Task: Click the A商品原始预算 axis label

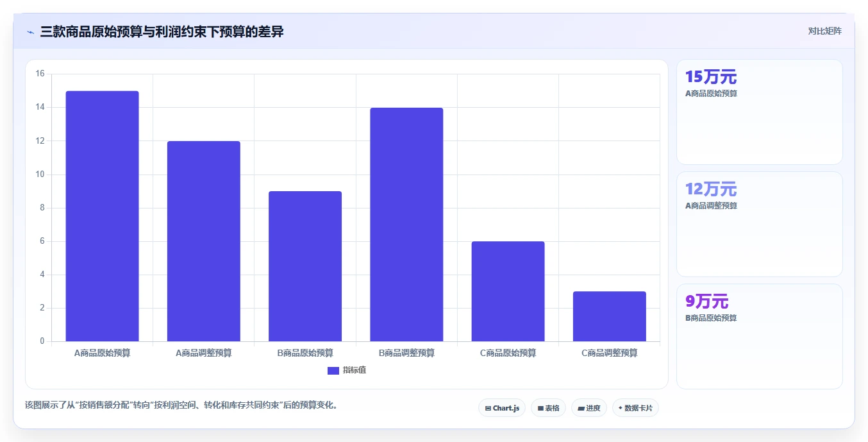Action: [103, 353]
